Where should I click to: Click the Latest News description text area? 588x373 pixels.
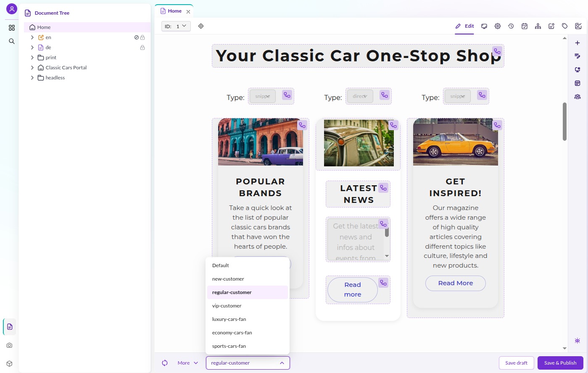tap(356, 239)
